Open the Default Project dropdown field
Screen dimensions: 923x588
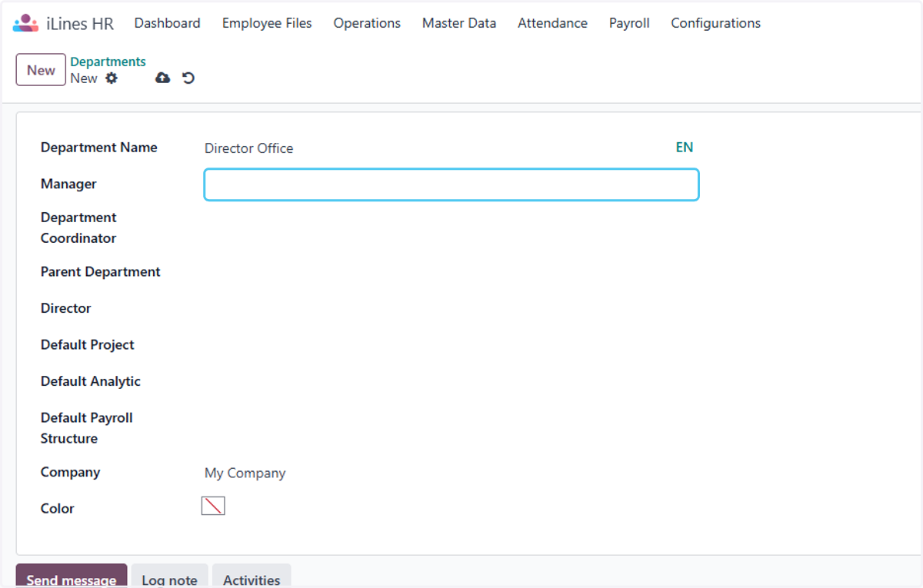pos(452,345)
